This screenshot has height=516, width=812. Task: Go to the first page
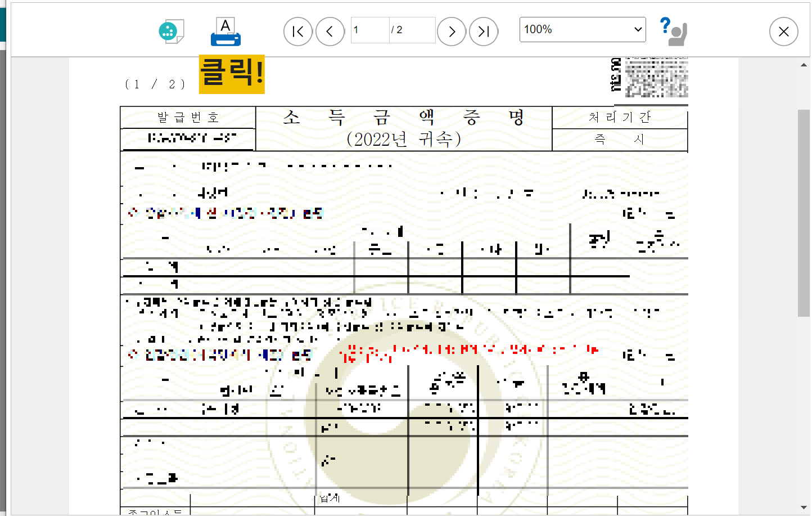tap(298, 32)
